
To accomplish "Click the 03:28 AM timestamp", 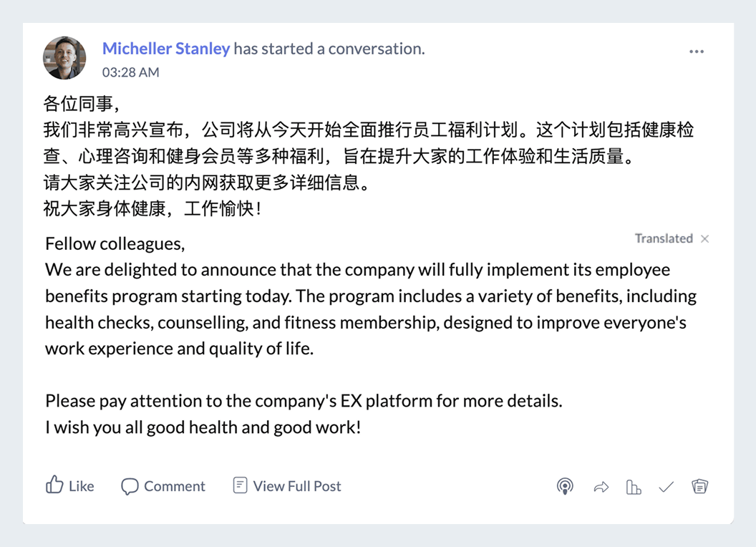I will click(130, 72).
